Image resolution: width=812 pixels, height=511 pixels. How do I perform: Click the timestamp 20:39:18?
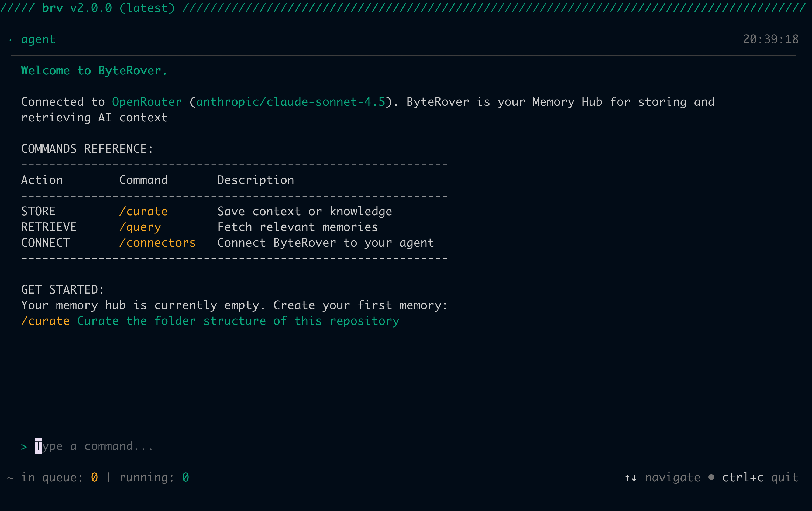(x=770, y=39)
